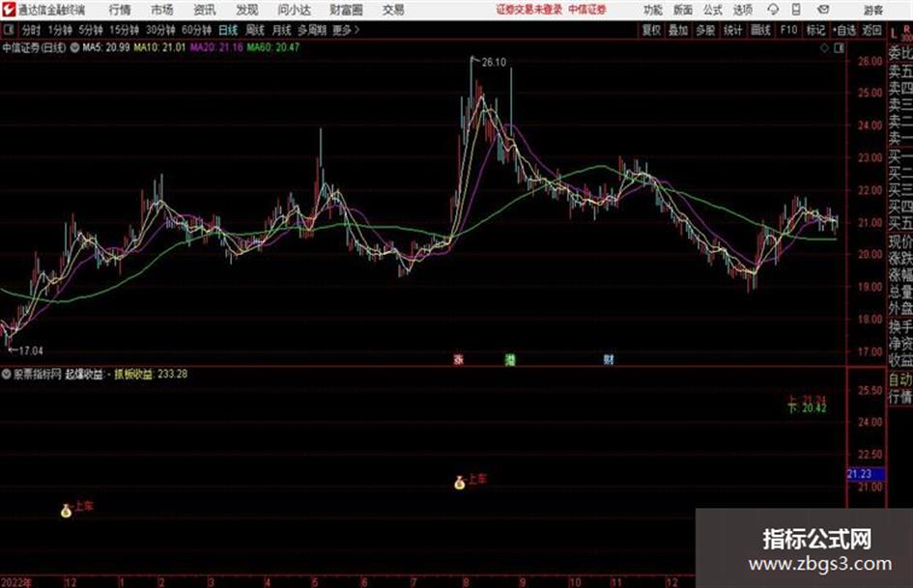The width and height of the screenshot is (913, 588).
Task: Expand the 更多 period options
Action: (346, 30)
